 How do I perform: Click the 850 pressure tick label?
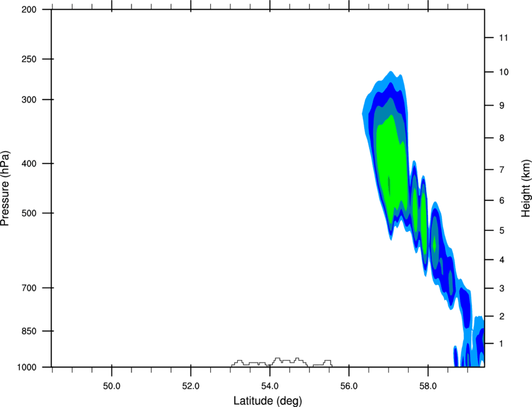point(29,331)
